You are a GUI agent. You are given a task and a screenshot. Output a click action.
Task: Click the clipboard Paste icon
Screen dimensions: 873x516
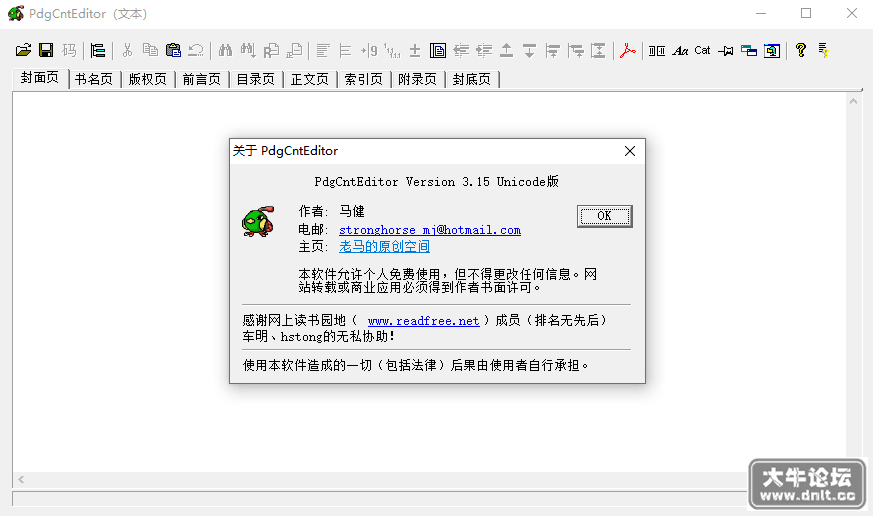[173, 50]
